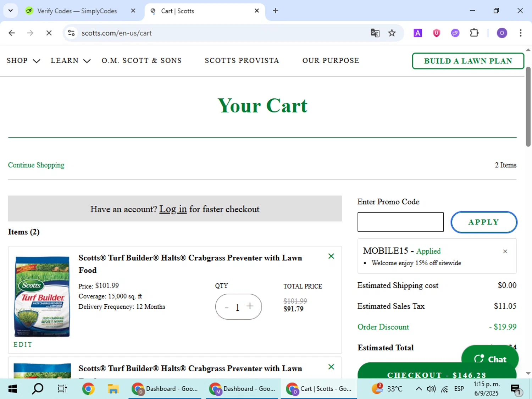Open volume control in system tray
532x399 pixels.
click(x=431, y=389)
